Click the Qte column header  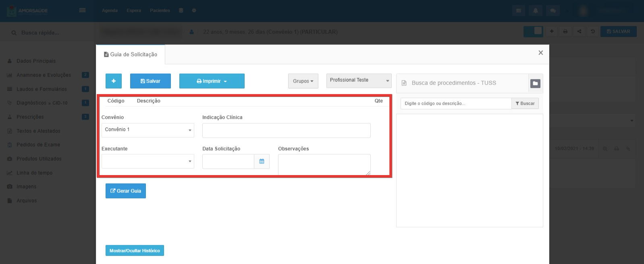(x=378, y=101)
